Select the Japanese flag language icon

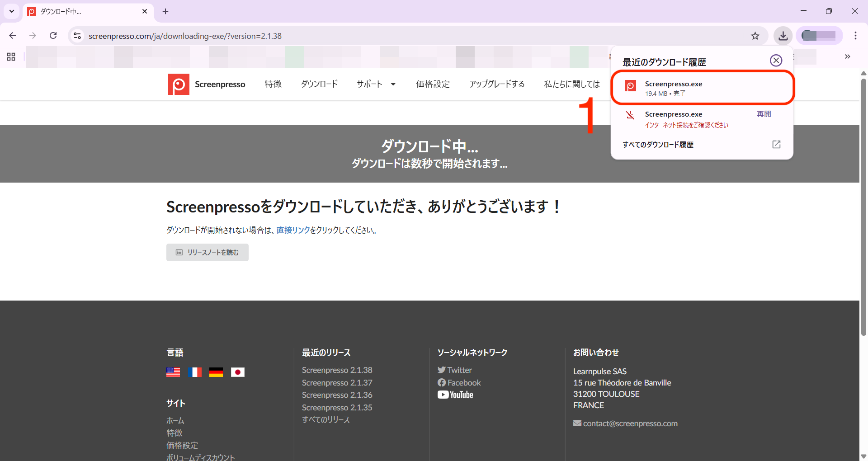237,372
